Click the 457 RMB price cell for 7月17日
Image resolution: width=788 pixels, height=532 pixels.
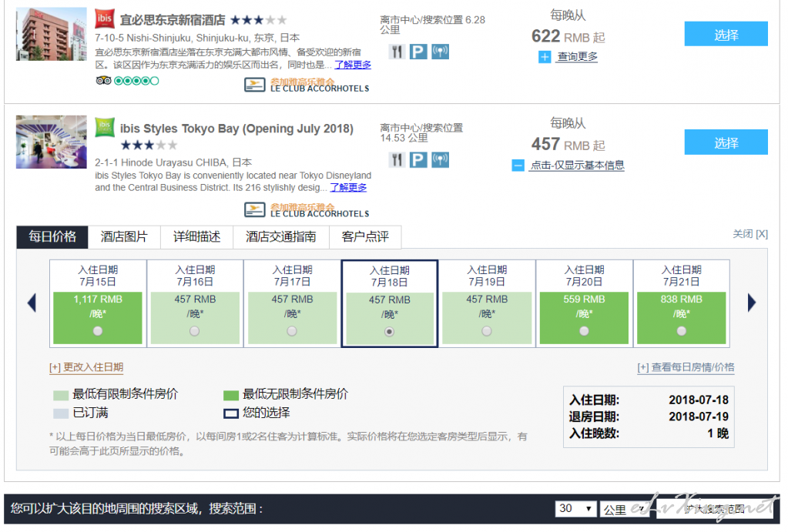click(293, 317)
